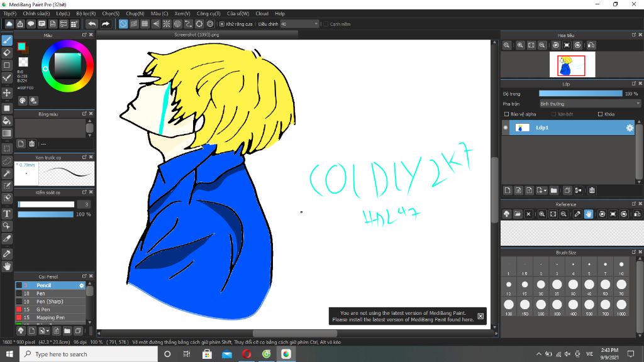Show hidden system tray icons
Image resolution: width=644 pixels, height=362 pixels.
[x=538, y=354]
